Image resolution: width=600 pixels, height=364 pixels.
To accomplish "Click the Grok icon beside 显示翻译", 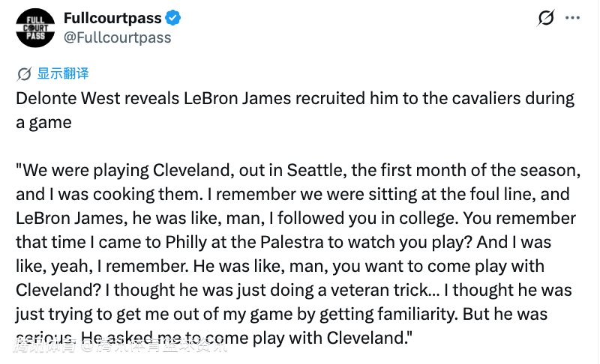I will click(24, 73).
